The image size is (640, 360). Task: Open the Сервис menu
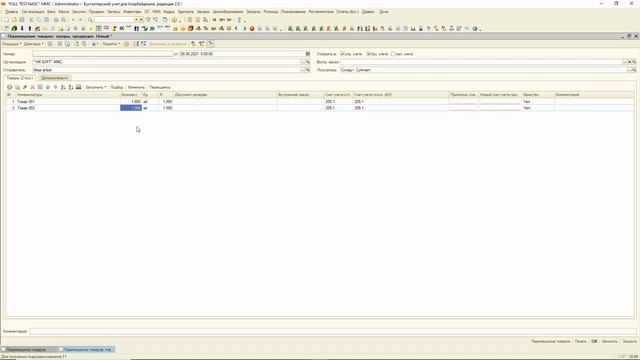pos(368,12)
